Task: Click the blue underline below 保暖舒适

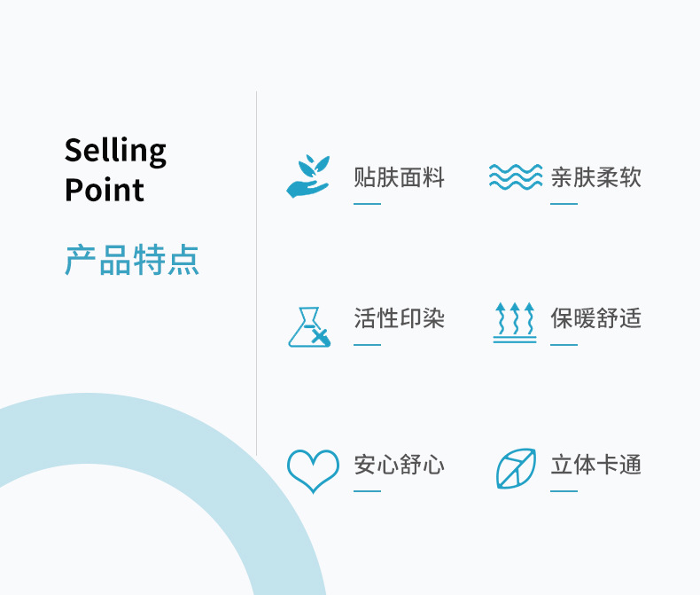Action: coord(564,345)
